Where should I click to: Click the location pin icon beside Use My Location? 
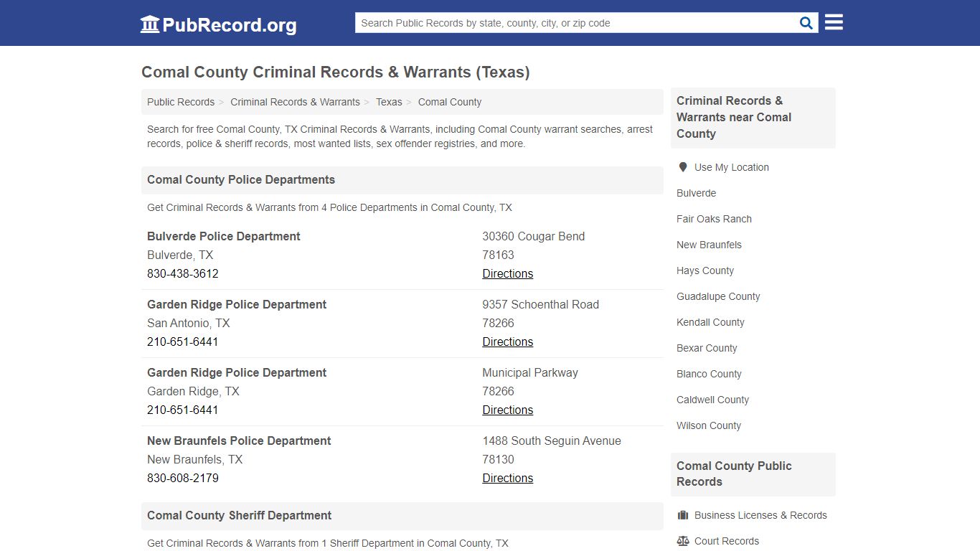tap(683, 167)
